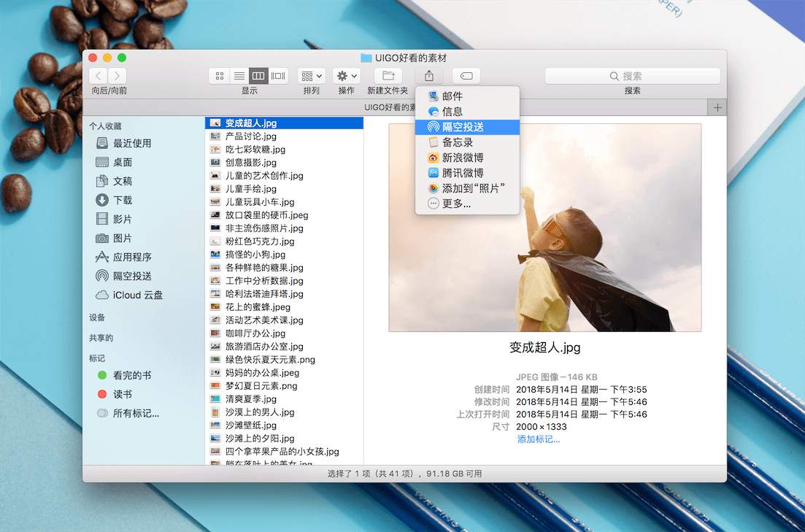
Task: Choose 添加到“照片” in the share menu
Action: pyautogui.click(x=467, y=188)
